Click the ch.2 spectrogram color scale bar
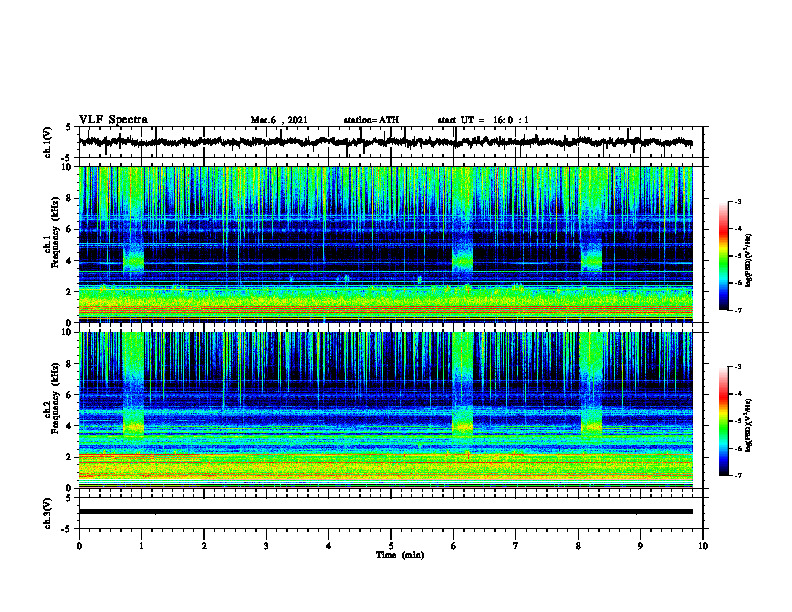The image size is (792, 612). coord(723,421)
